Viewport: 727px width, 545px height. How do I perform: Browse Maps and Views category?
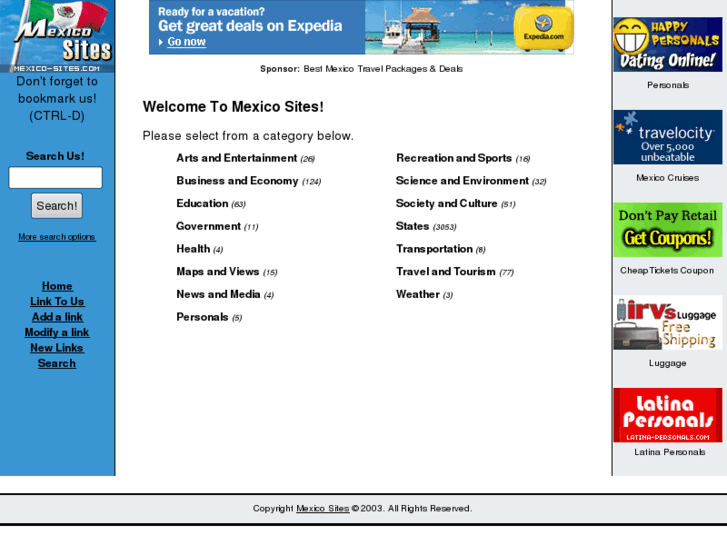[x=218, y=272]
